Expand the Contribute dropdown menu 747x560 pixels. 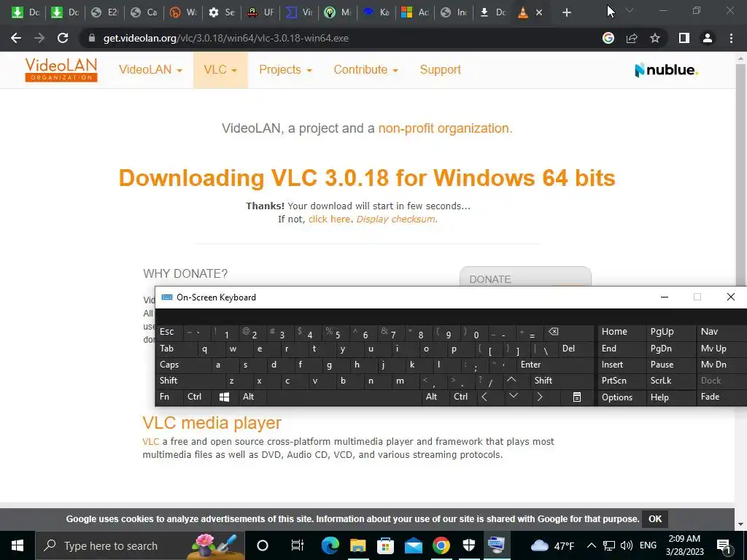(x=365, y=69)
